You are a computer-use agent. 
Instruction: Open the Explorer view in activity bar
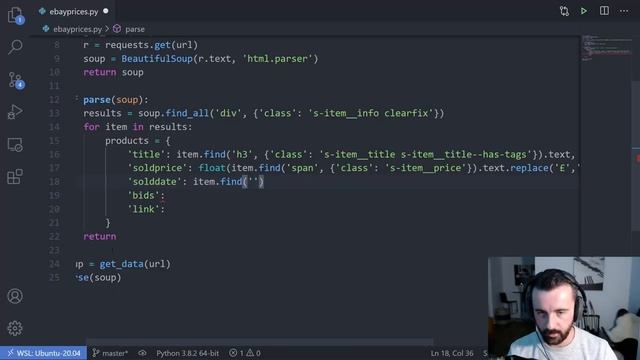(15, 15)
